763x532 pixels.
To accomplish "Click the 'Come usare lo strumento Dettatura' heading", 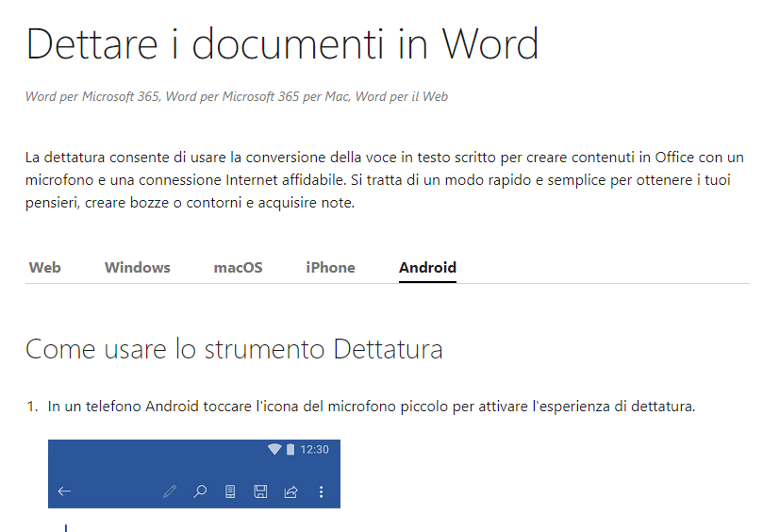I will (x=234, y=349).
